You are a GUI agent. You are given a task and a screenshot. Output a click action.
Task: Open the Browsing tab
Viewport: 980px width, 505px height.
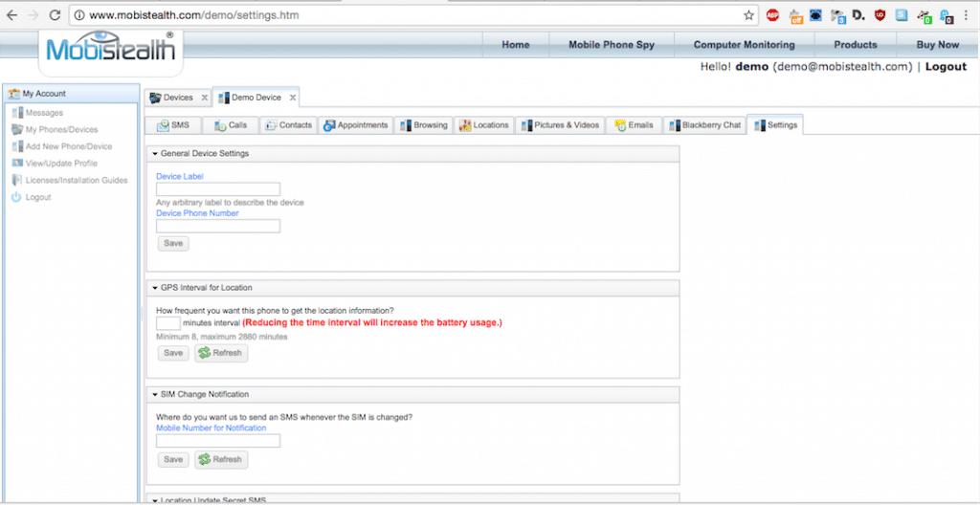pos(424,125)
